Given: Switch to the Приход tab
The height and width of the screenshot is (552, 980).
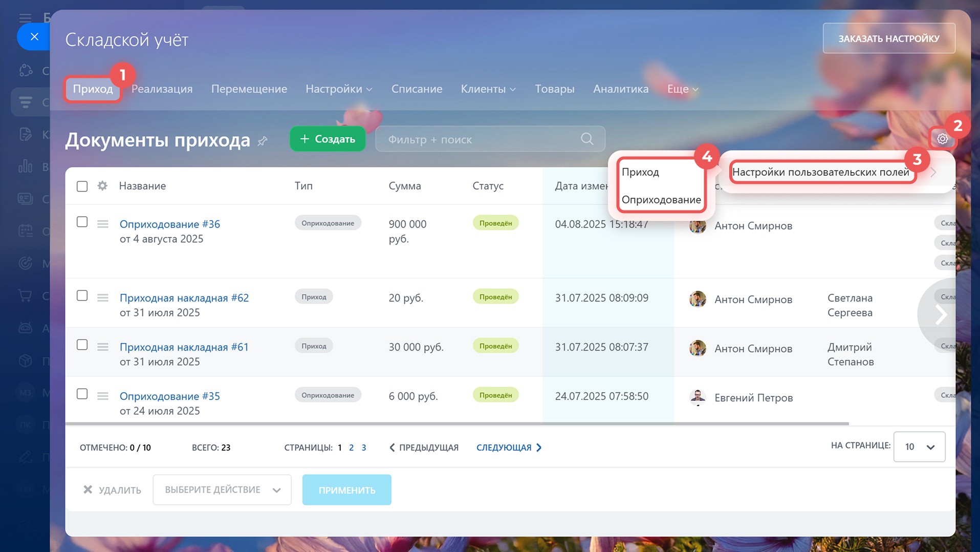Looking at the screenshot, I should 93,89.
